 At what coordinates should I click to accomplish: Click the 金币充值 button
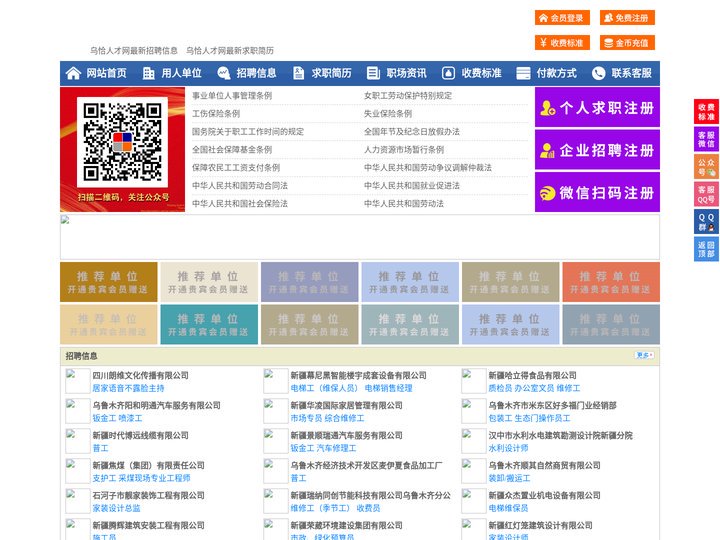pos(627,43)
